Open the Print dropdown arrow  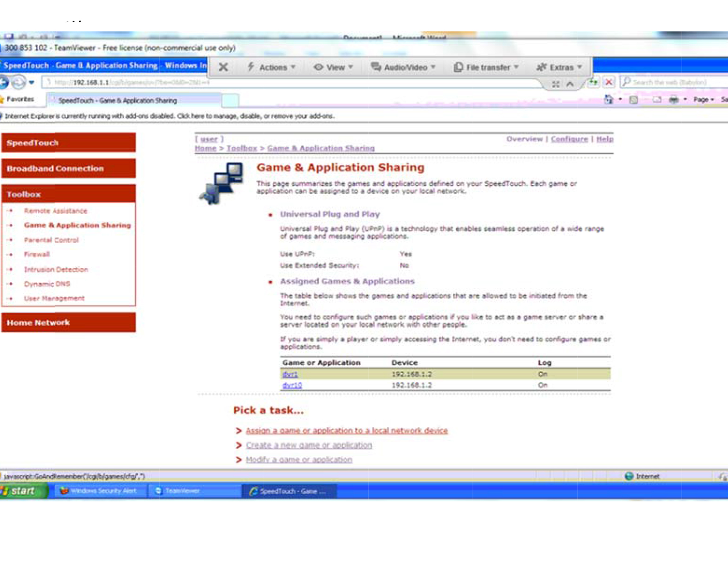pos(685,99)
